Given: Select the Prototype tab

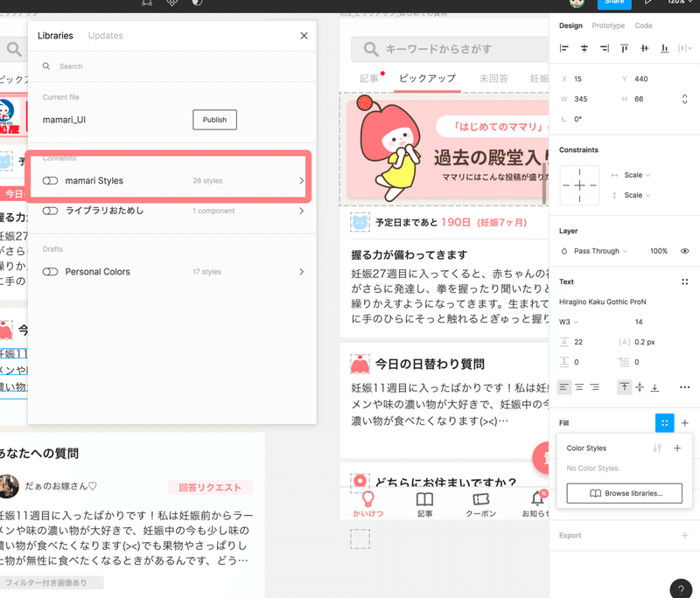Looking at the screenshot, I should tap(608, 25).
